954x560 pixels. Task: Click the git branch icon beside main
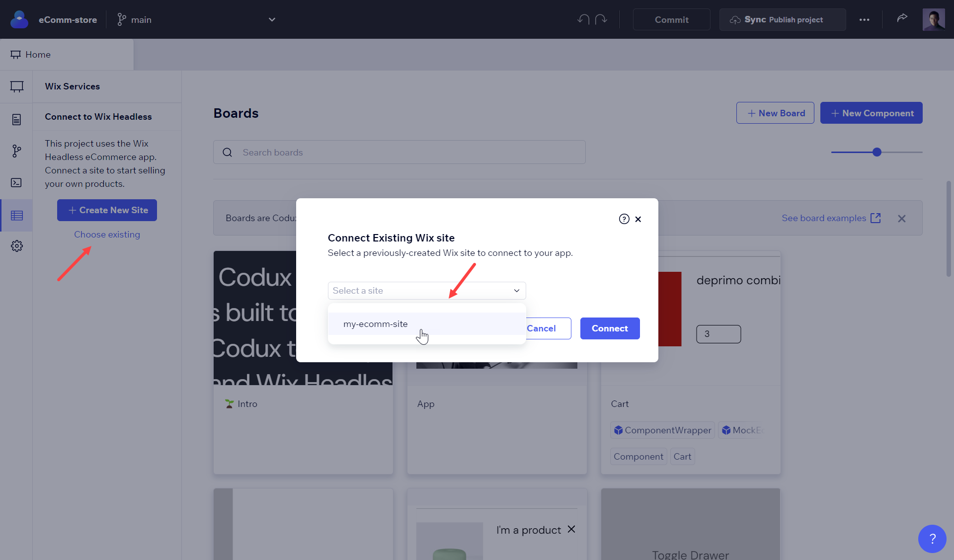pyautogui.click(x=121, y=19)
